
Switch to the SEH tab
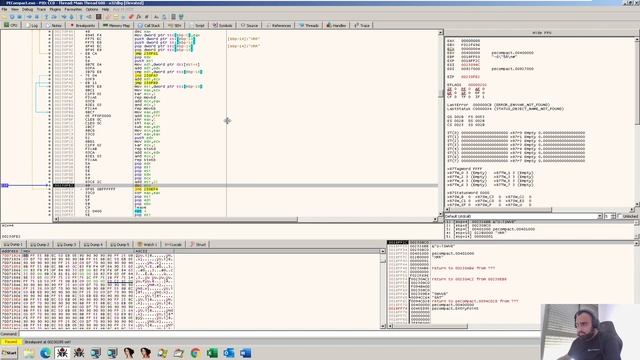click(x=175, y=25)
